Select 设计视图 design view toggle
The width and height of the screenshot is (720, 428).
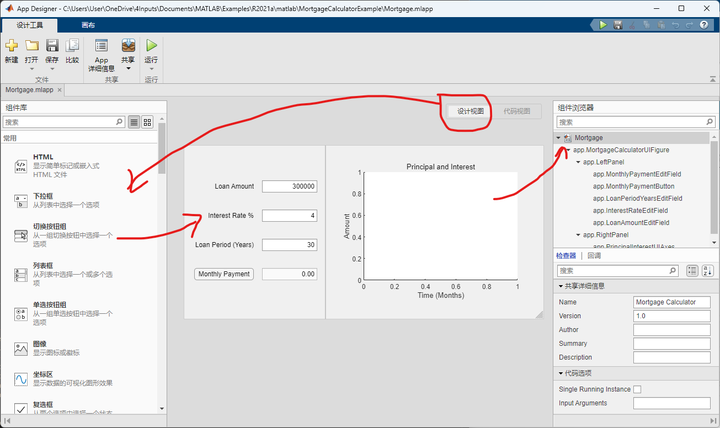(x=470, y=111)
